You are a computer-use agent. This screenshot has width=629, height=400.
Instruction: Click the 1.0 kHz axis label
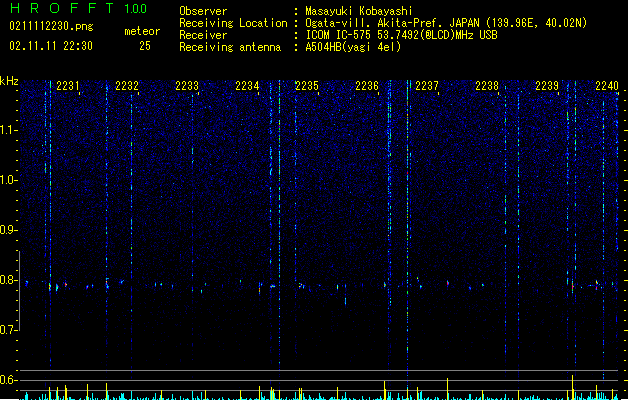9,180
